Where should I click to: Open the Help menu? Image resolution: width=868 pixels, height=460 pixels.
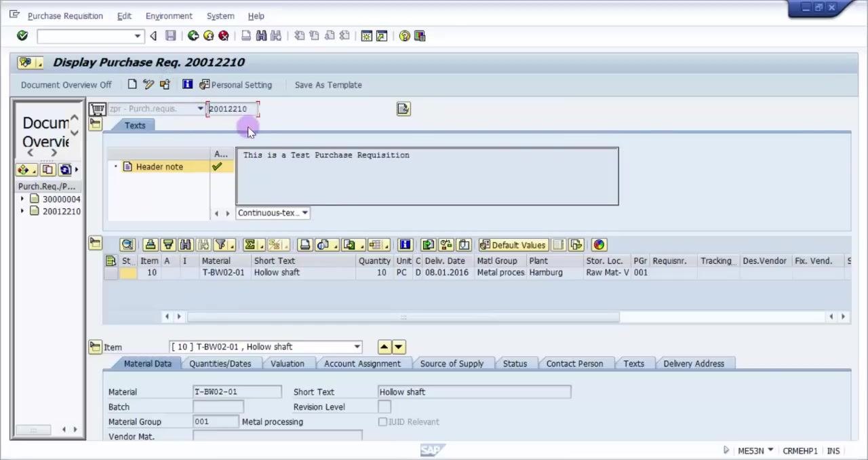point(256,16)
